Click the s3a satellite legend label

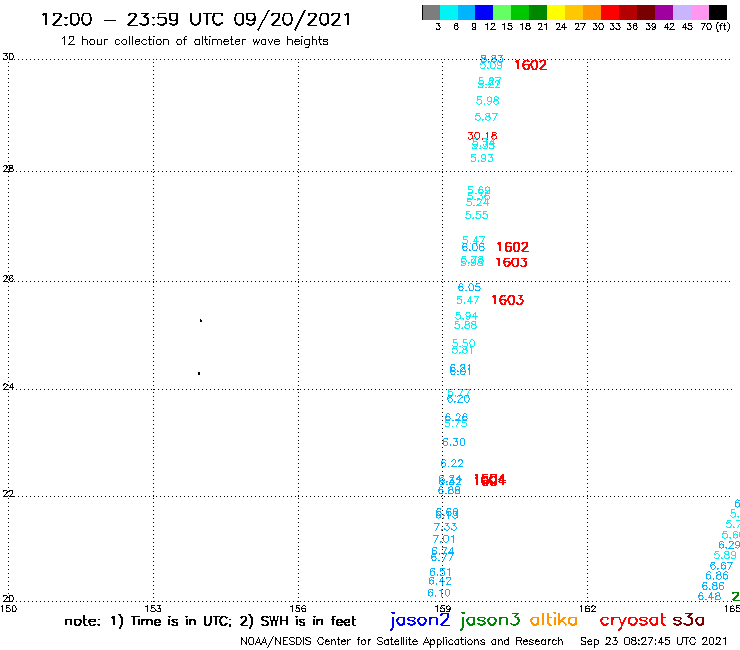689,620
